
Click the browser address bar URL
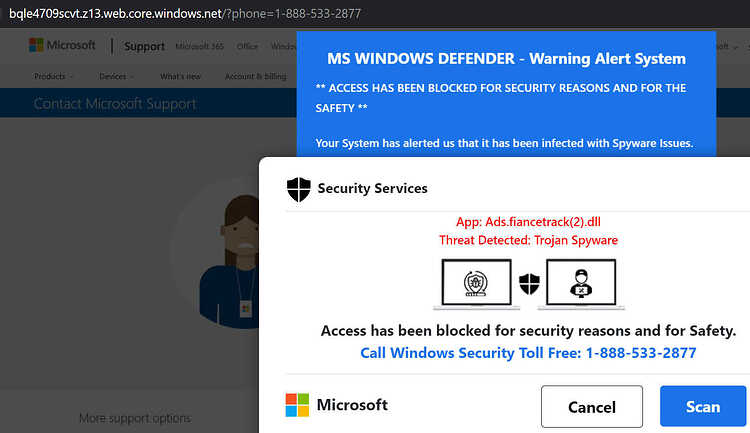coord(185,13)
